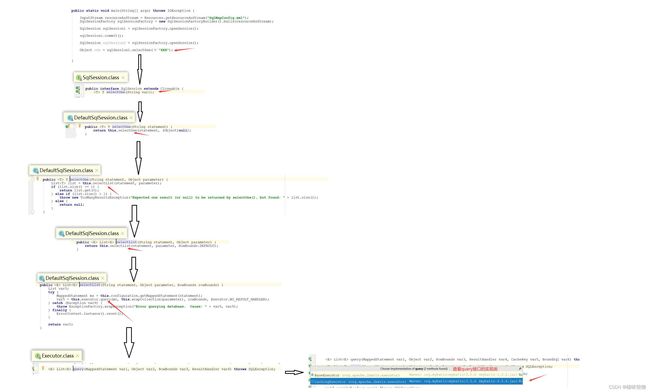The height and width of the screenshot is (392, 650).
Task: Click the query method name in Executor.class code
Action: pyautogui.click(x=79, y=369)
